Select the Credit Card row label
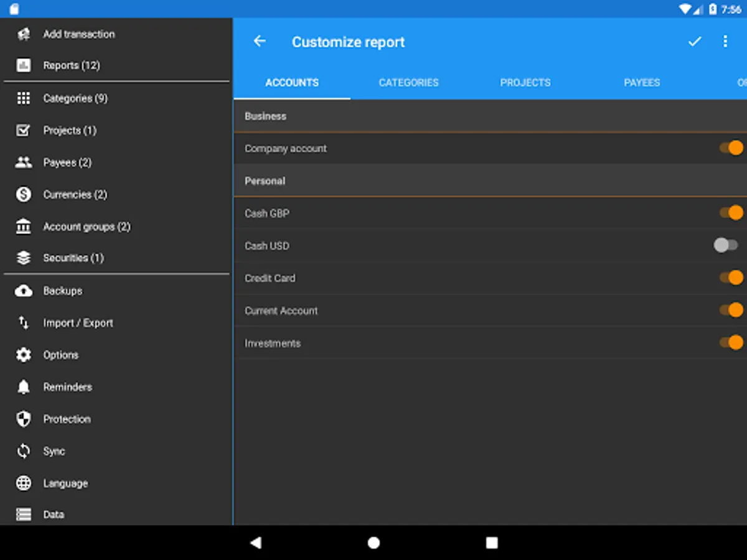 coord(270,278)
